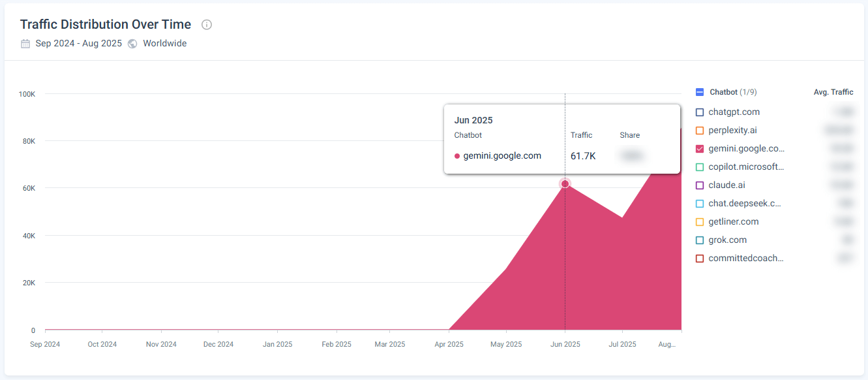
Task: Enable the committedcoach legend checkbox
Action: [700, 259]
